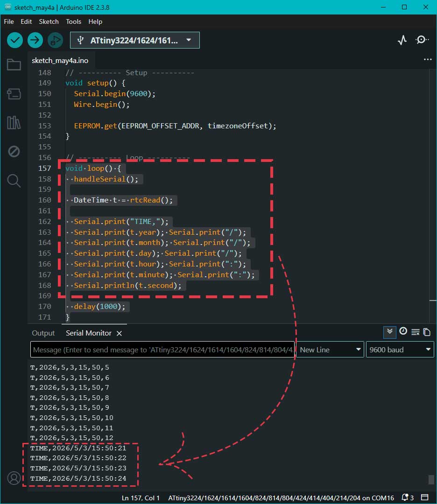Open the Sketchbook folder sidebar icon
This screenshot has height=504, width=437.
(14, 64)
